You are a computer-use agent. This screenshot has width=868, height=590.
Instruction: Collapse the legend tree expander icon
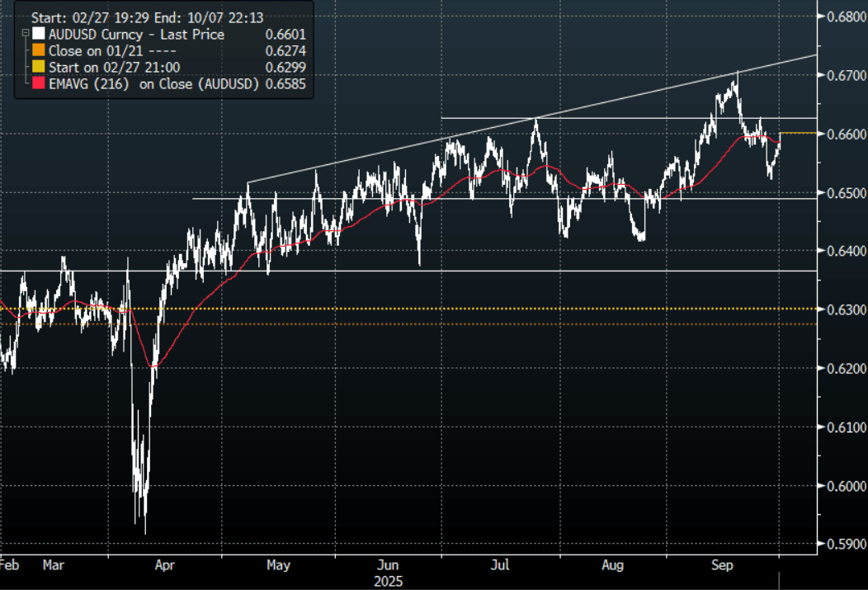[x=26, y=34]
